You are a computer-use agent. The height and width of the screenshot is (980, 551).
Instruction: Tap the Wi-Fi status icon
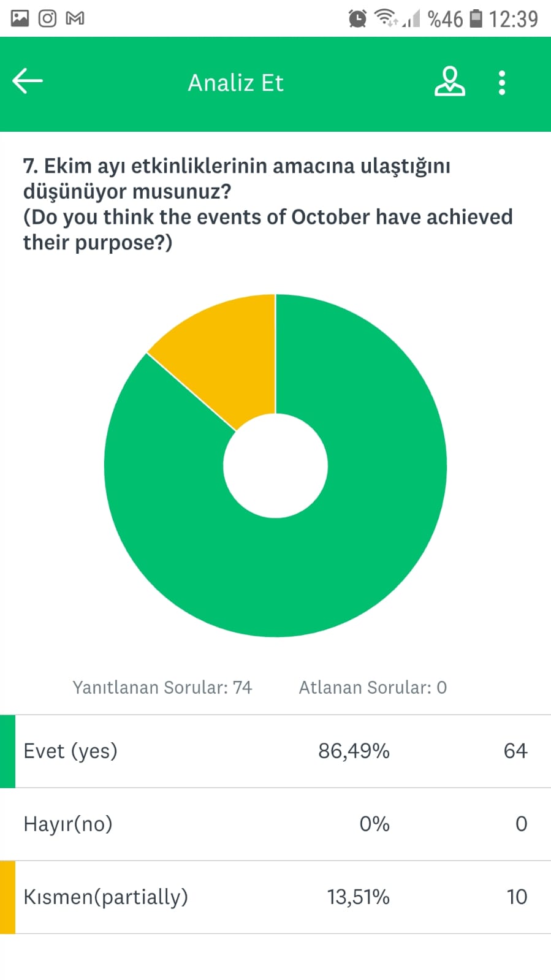(385, 18)
